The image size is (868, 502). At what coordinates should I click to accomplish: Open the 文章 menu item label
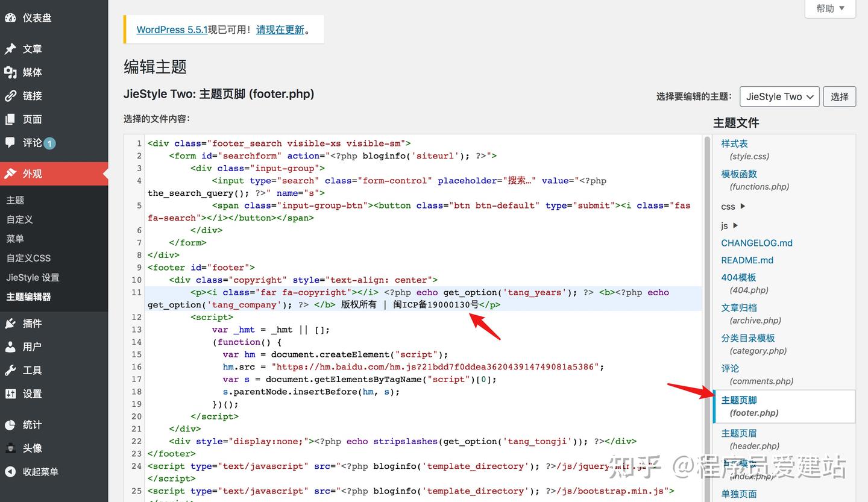point(33,49)
